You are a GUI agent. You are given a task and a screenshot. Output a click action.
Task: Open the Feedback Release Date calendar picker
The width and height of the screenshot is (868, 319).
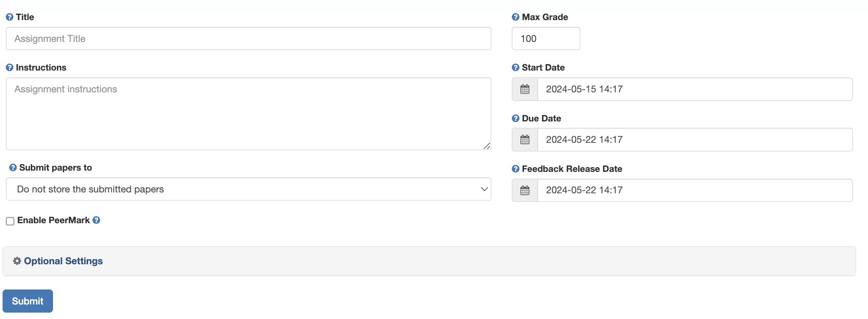[x=525, y=190]
